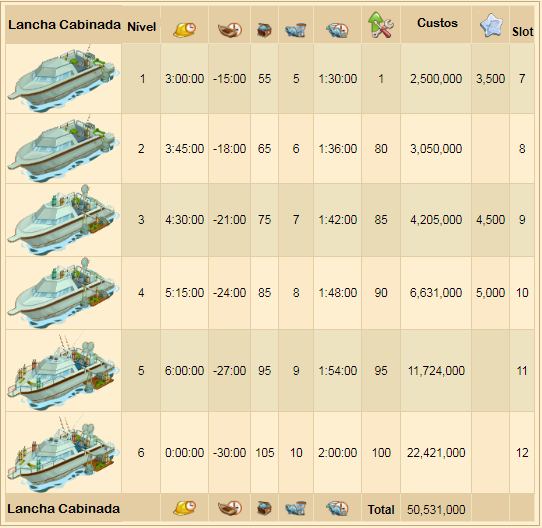The height and width of the screenshot is (528, 542).
Task: Click the level 3 boat image
Action: point(64,220)
